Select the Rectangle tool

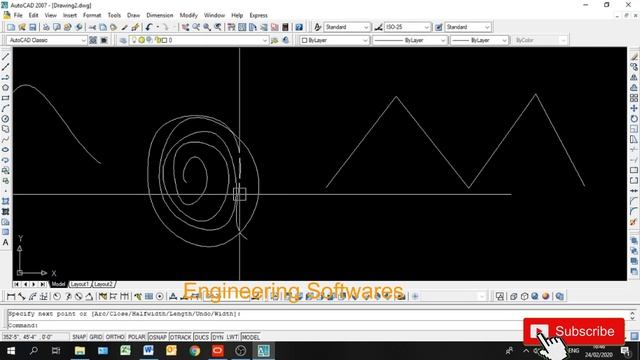5,98
